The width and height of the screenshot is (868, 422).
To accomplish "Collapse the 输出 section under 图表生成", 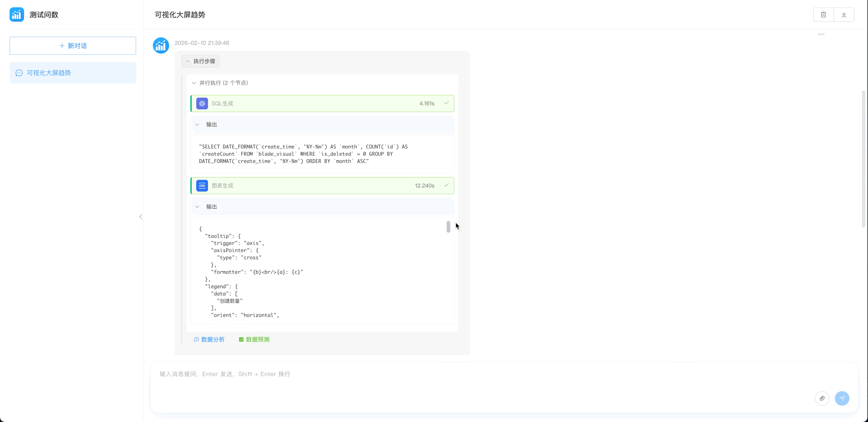I will point(197,207).
